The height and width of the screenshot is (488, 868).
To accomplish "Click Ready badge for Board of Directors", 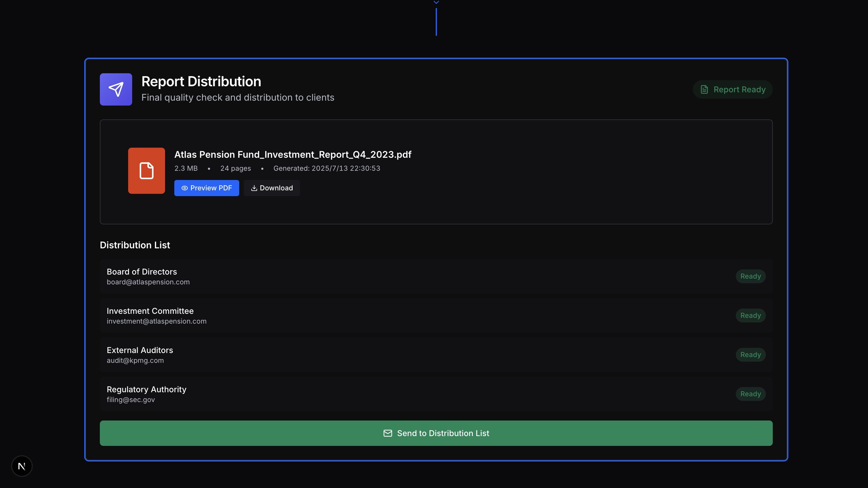I will [x=750, y=276].
